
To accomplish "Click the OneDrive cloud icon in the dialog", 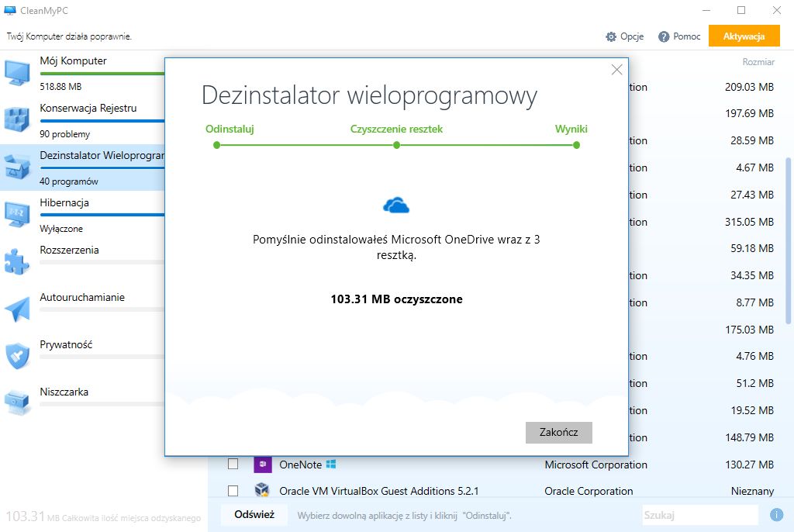I will [x=396, y=206].
